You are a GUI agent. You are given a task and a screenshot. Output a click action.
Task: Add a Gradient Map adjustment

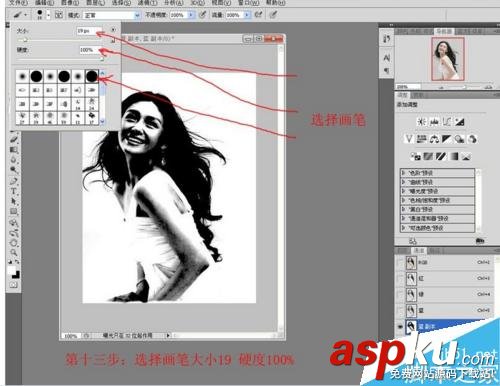454,156
